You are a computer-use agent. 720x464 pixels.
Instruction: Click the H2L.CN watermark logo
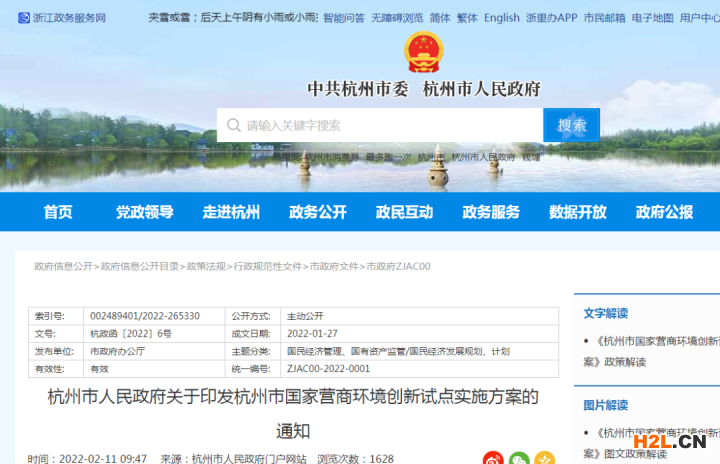[x=669, y=441]
